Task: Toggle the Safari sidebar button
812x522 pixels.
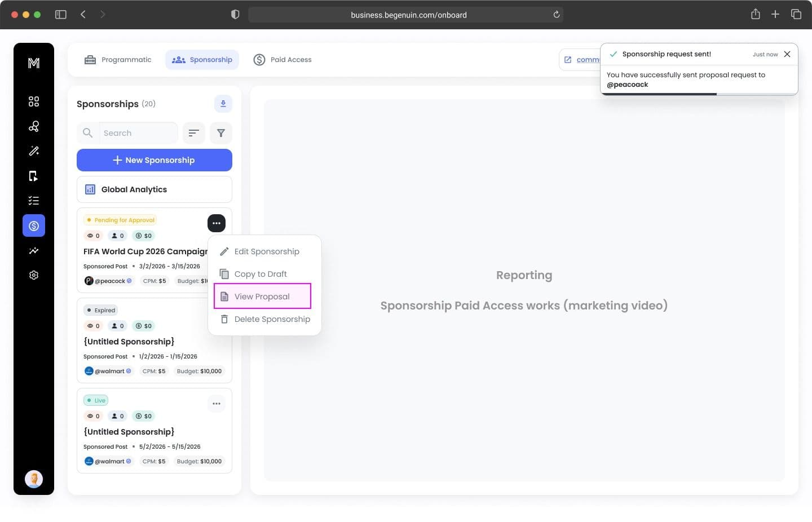Action: coord(60,15)
